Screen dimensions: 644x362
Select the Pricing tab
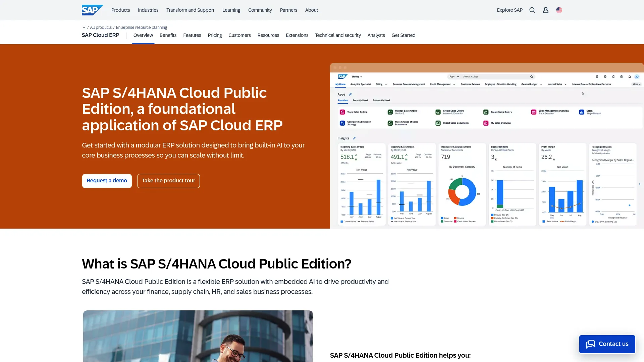215,35
